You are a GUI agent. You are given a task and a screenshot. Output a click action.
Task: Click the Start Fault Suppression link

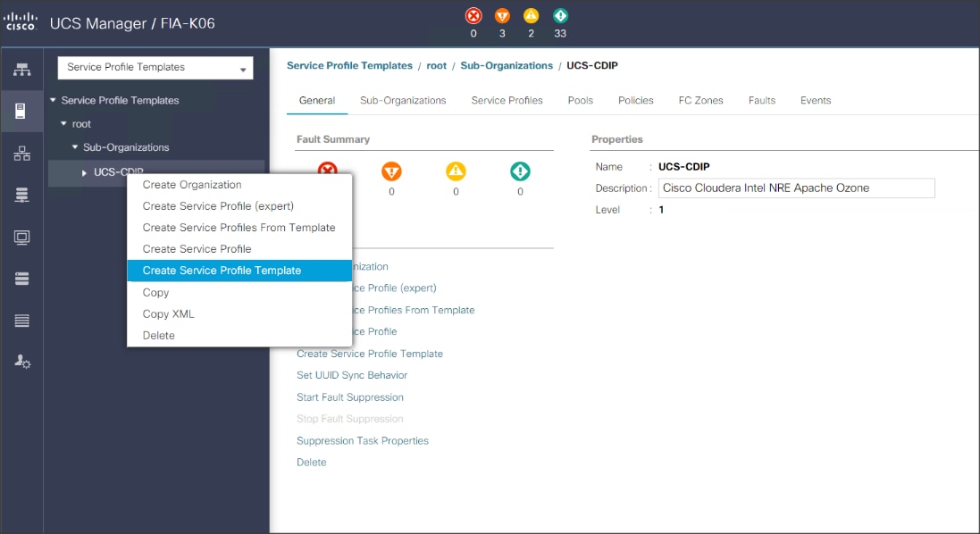(x=349, y=396)
